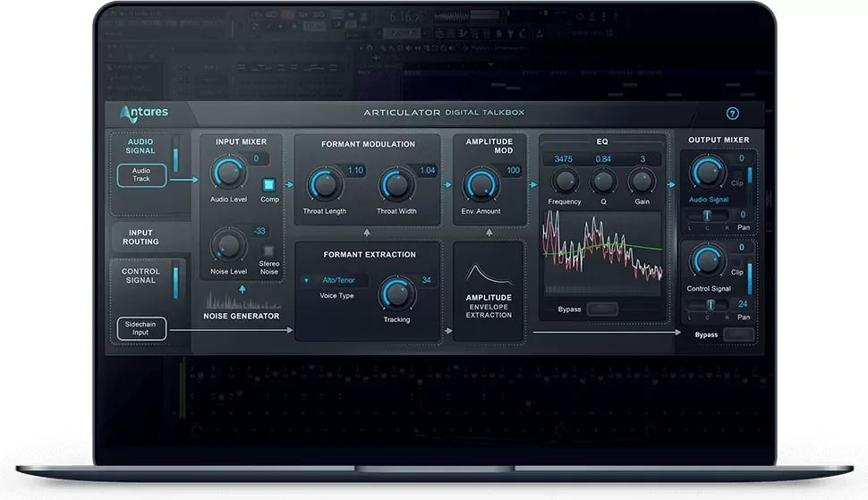The image size is (868, 500).
Task: Click the EQ Frequency knob
Action: 565,181
